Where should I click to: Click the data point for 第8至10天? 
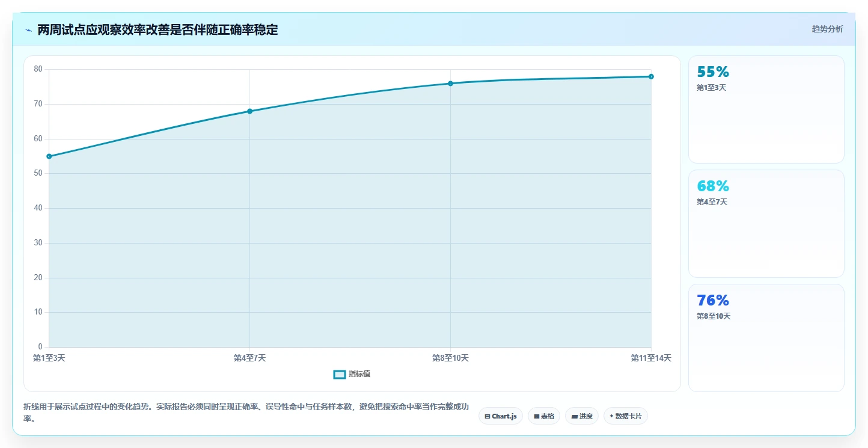pos(450,84)
